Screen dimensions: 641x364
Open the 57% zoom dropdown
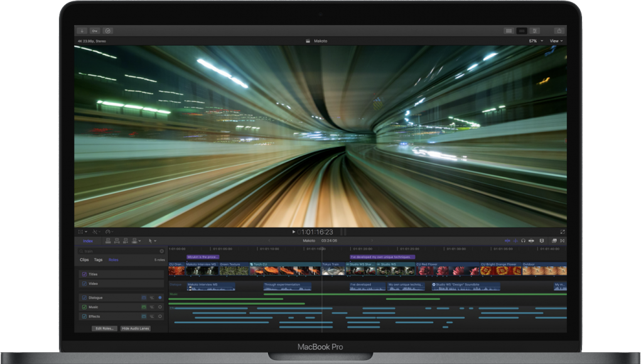click(x=536, y=41)
